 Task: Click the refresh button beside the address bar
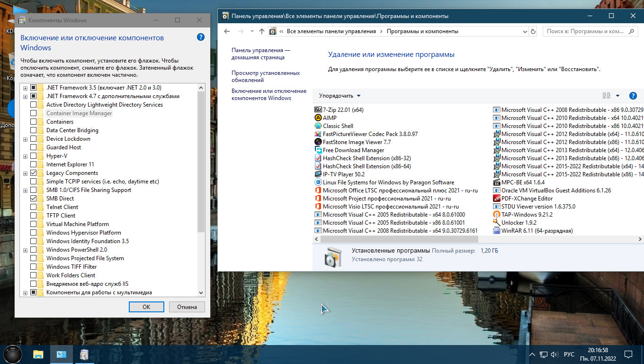pyautogui.click(x=533, y=31)
